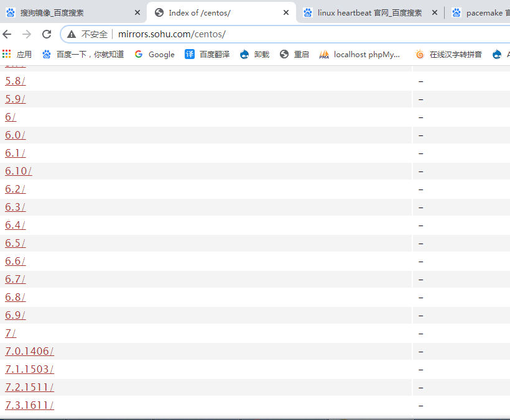Open the 7/ directory link
The width and height of the screenshot is (510, 420).
click(x=11, y=333)
